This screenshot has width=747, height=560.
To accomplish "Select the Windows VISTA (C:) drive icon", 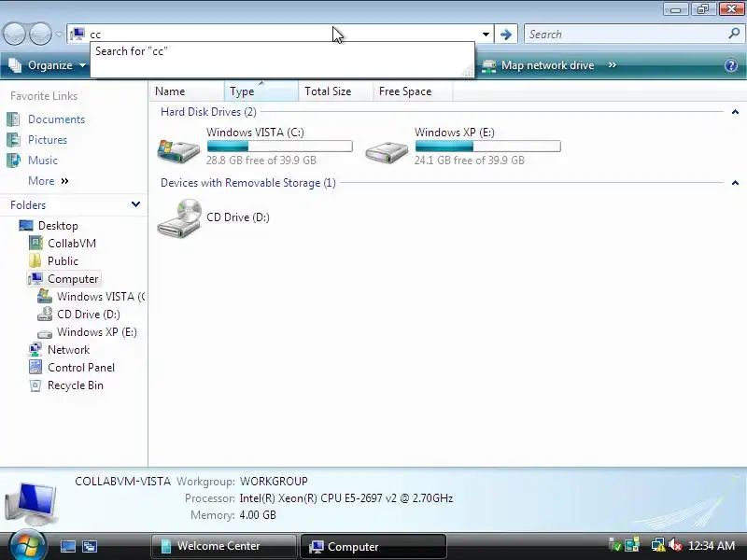I will tap(179, 150).
